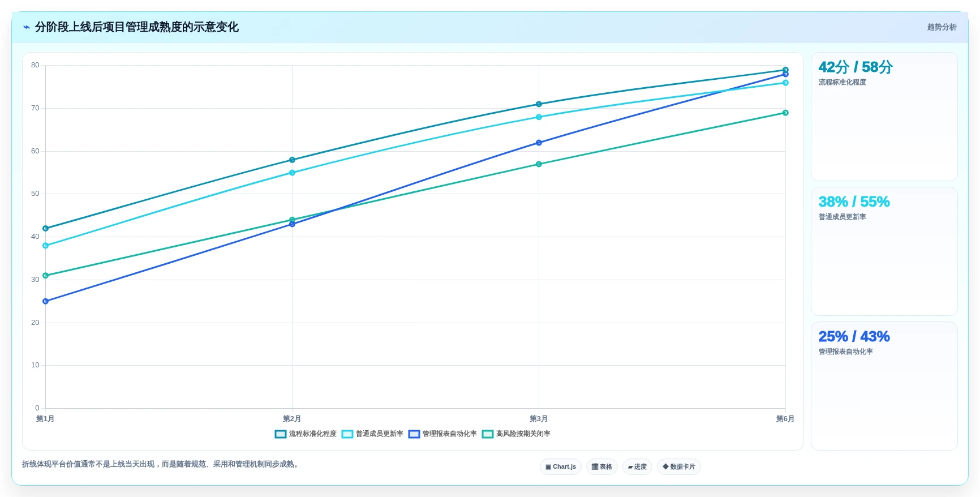Click the 高风险按期关闭率 data point at 第3月
The height and width of the screenshot is (497, 980).
(539, 164)
